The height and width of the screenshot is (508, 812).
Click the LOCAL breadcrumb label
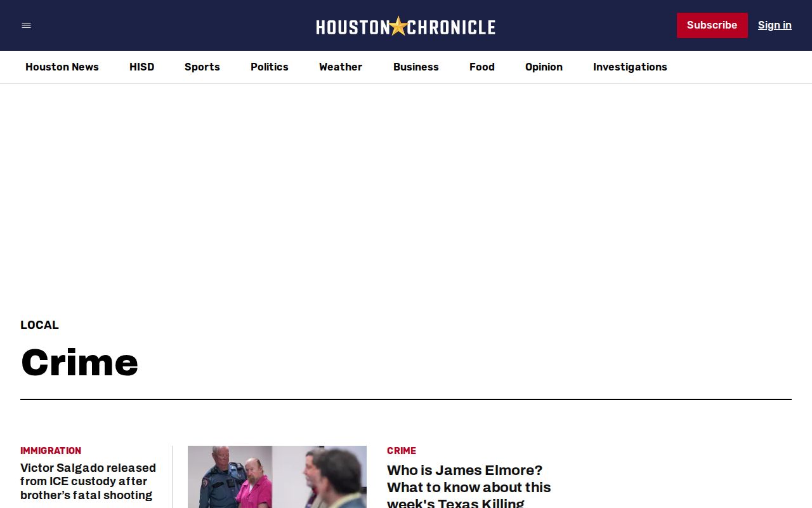pyautogui.click(x=39, y=325)
